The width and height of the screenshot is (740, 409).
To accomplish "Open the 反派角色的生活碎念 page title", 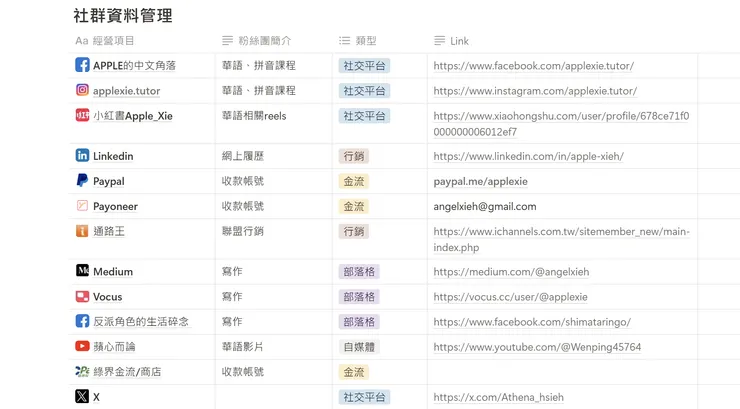I will pyautogui.click(x=141, y=322).
